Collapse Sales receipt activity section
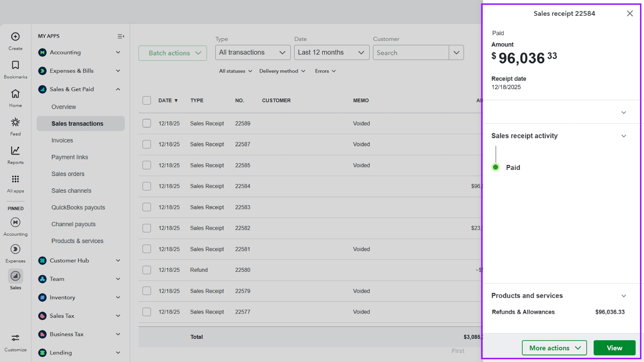Screen dimensions: 644x362 (624, 136)
